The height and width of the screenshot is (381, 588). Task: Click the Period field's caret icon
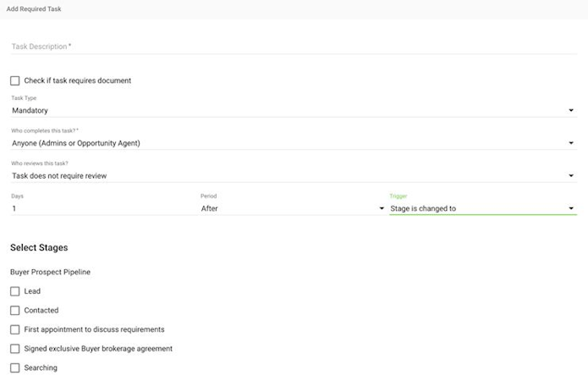point(382,208)
